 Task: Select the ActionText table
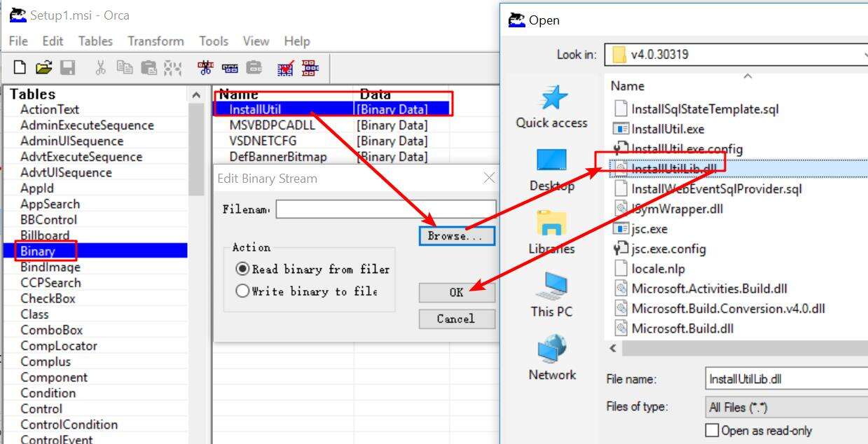click(x=95, y=109)
